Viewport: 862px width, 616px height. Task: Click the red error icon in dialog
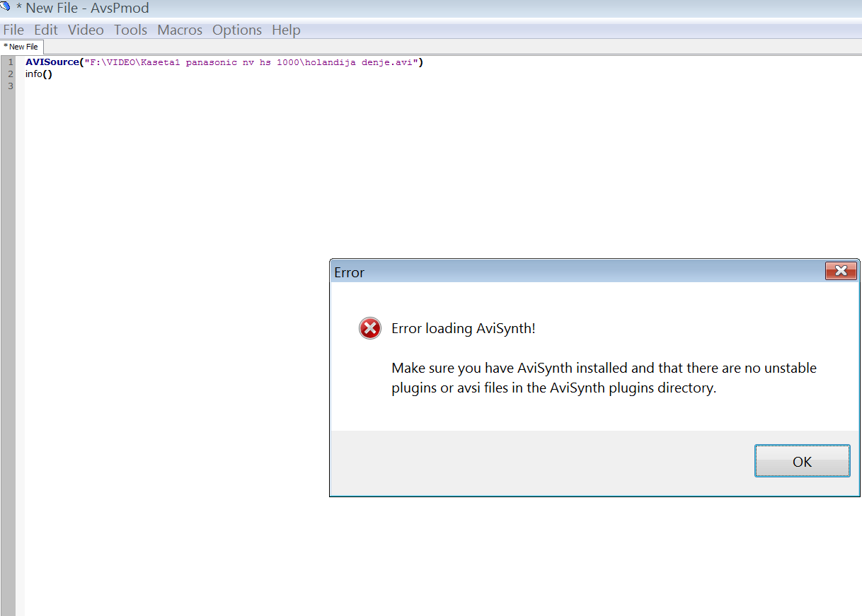coord(369,328)
